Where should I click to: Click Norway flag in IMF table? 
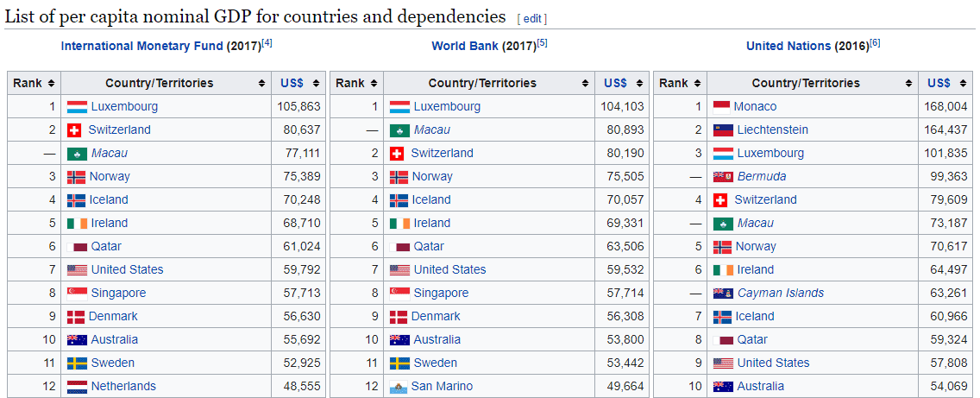point(76,177)
